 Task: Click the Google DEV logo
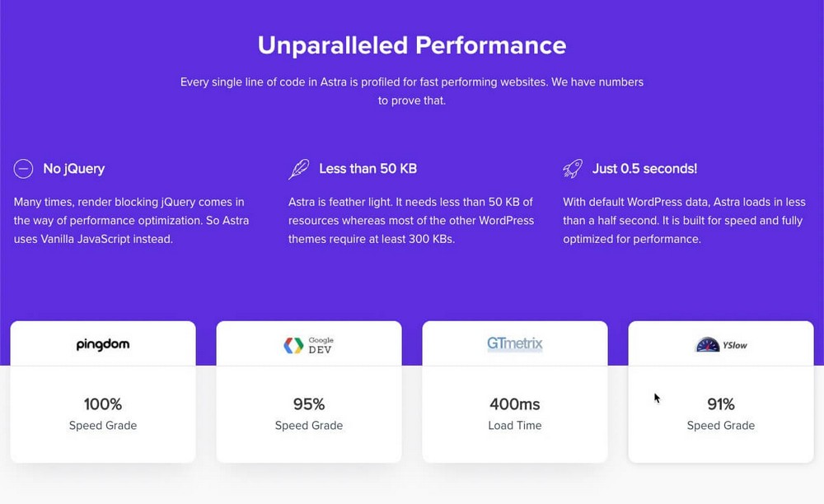(308, 345)
